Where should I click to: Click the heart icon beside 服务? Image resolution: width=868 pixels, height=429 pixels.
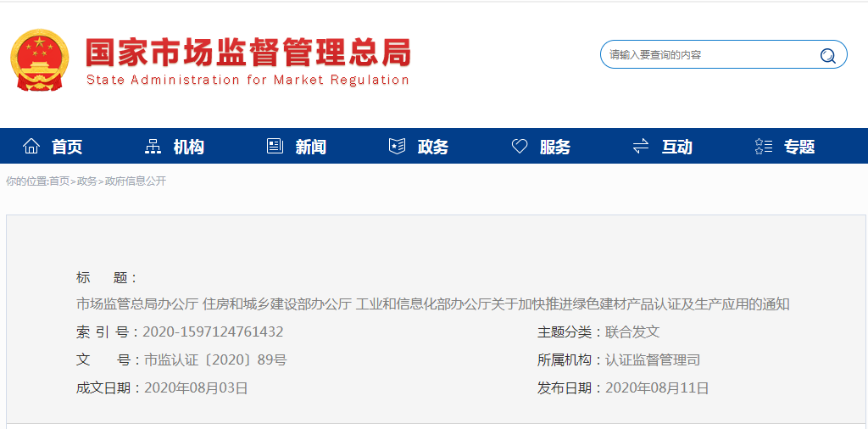pos(520,146)
